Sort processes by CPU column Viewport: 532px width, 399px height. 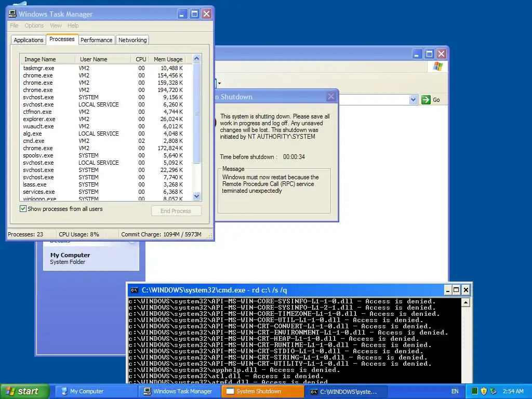coord(140,59)
